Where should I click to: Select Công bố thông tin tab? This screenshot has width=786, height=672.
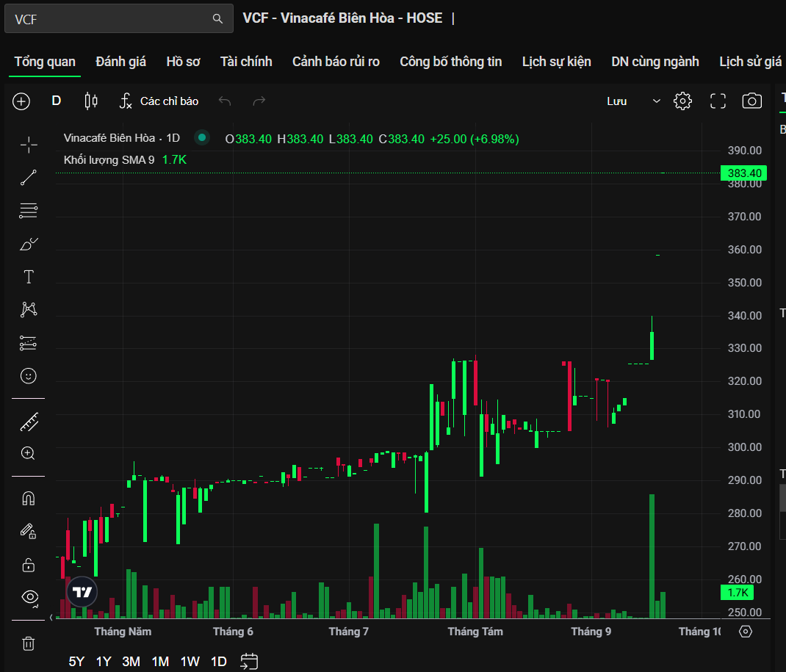point(450,62)
